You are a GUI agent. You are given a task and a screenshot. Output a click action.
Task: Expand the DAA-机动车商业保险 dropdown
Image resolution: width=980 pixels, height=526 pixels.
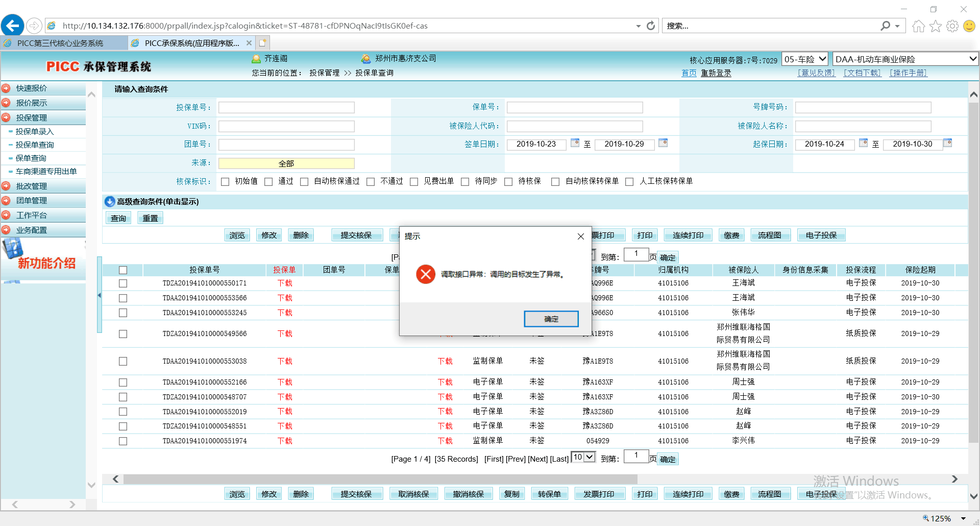coord(905,59)
